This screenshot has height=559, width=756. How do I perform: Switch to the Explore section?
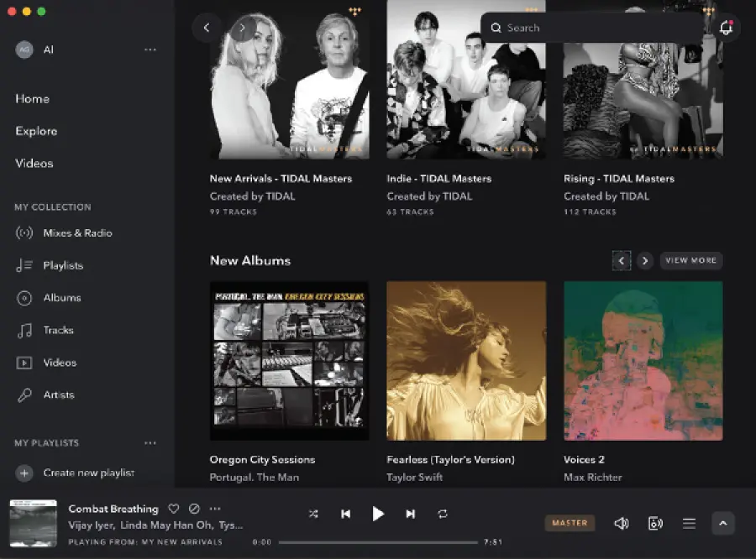coord(35,131)
